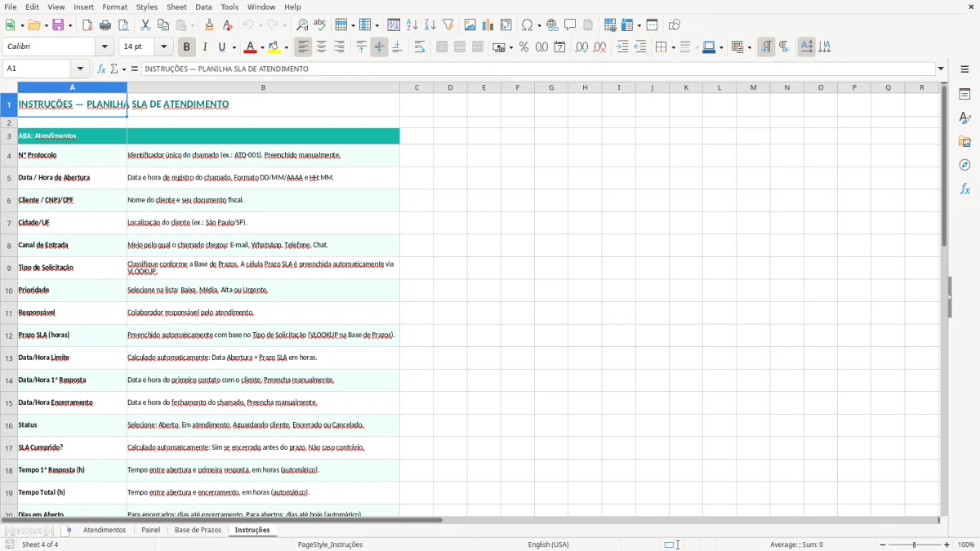Open sidebar Gallery panel
The width and height of the screenshot is (980, 551).
click(964, 142)
